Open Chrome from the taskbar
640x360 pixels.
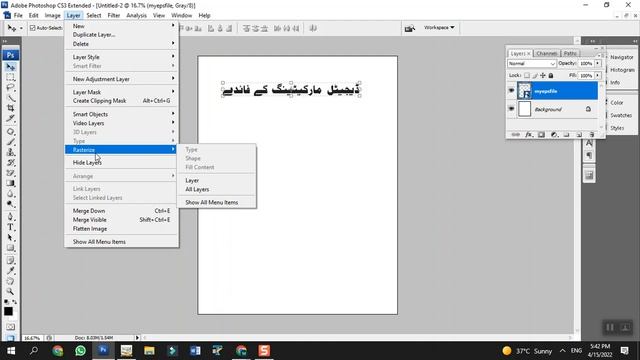(x=58, y=351)
